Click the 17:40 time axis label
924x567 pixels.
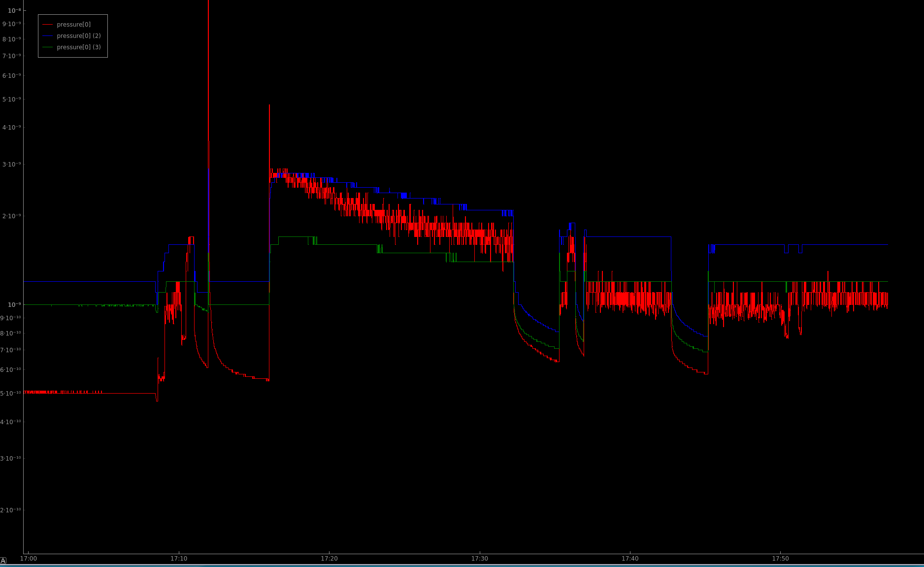(630, 559)
